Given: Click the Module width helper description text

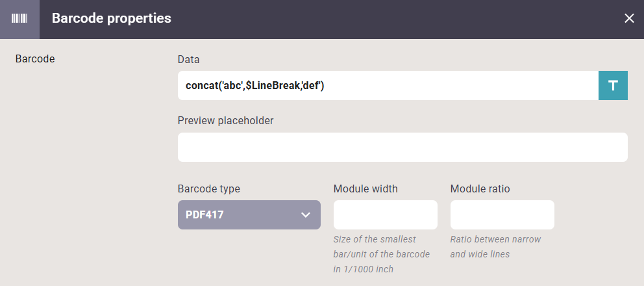Looking at the screenshot, I should (382, 254).
